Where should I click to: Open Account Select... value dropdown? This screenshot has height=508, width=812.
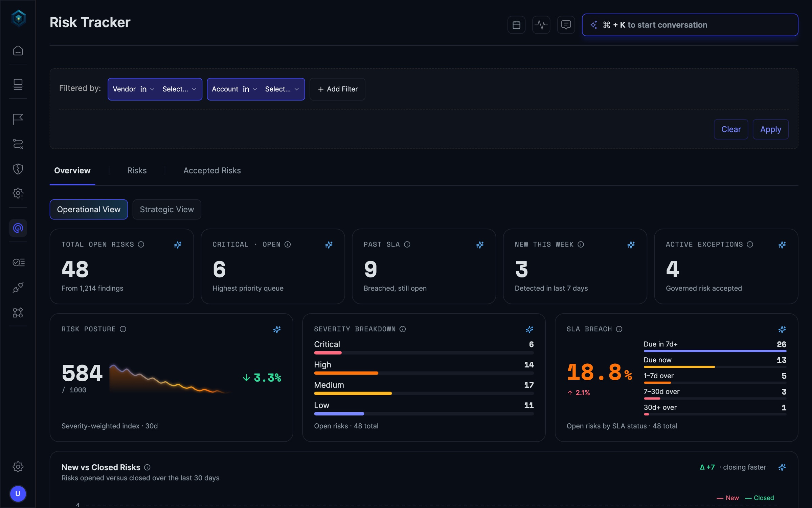coord(281,89)
